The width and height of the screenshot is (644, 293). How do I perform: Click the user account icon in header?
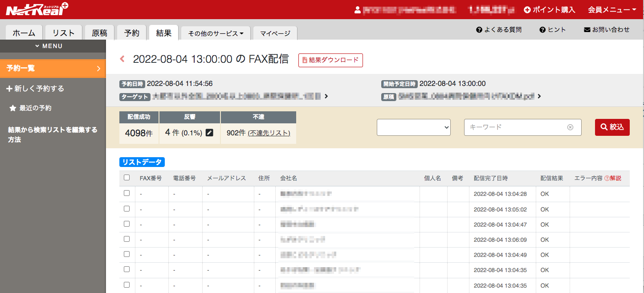tap(357, 10)
